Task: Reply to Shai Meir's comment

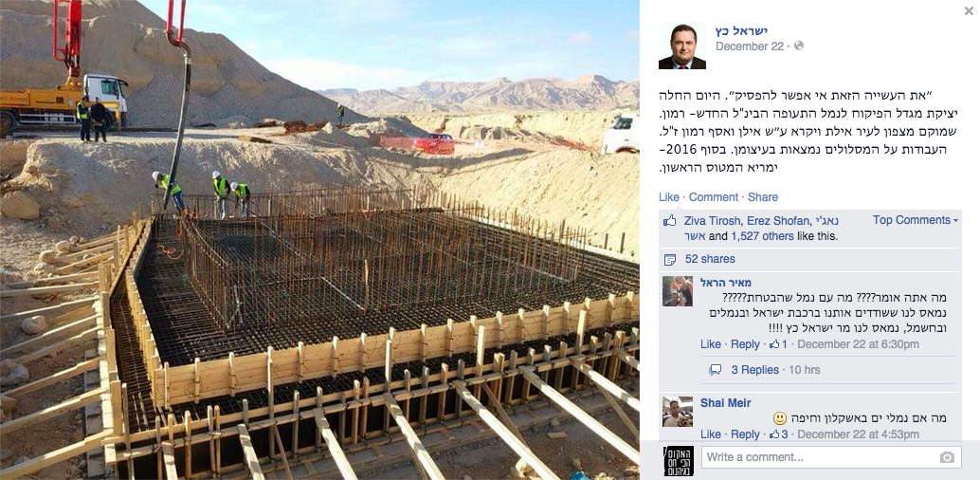Action: (x=745, y=434)
